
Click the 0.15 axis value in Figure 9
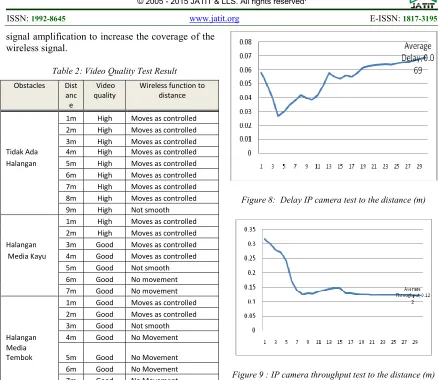250,287
